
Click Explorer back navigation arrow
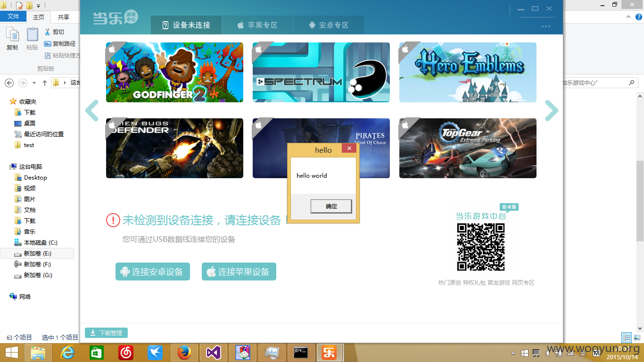(x=9, y=82)
